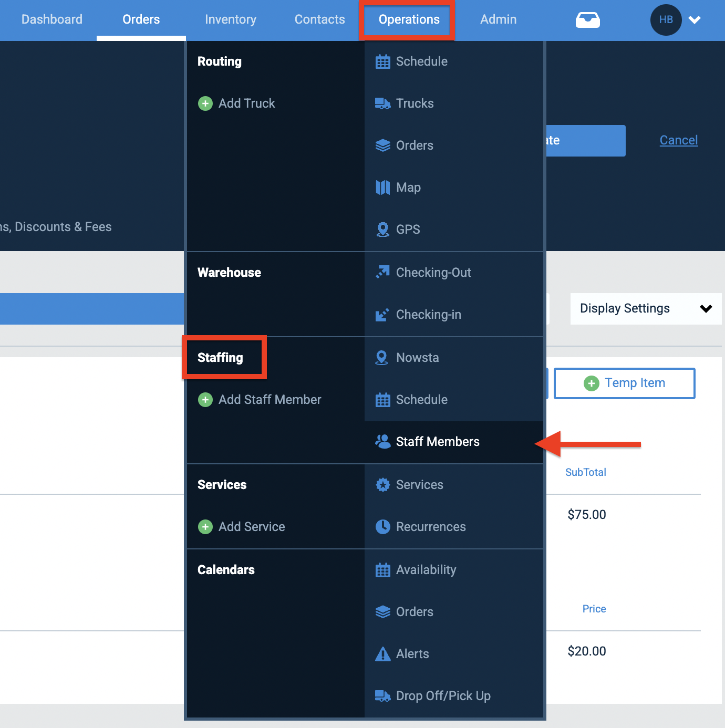Click the $75.00 subtotal value

587,515
